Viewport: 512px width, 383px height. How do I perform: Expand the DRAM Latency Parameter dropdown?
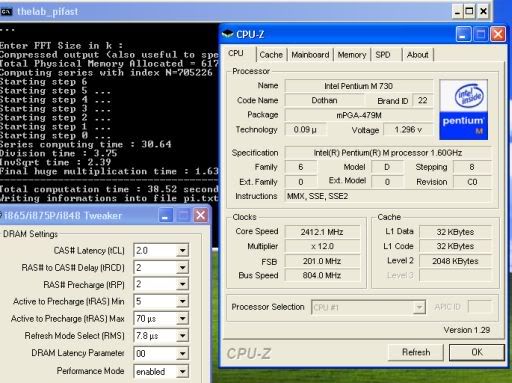(182, 354)
